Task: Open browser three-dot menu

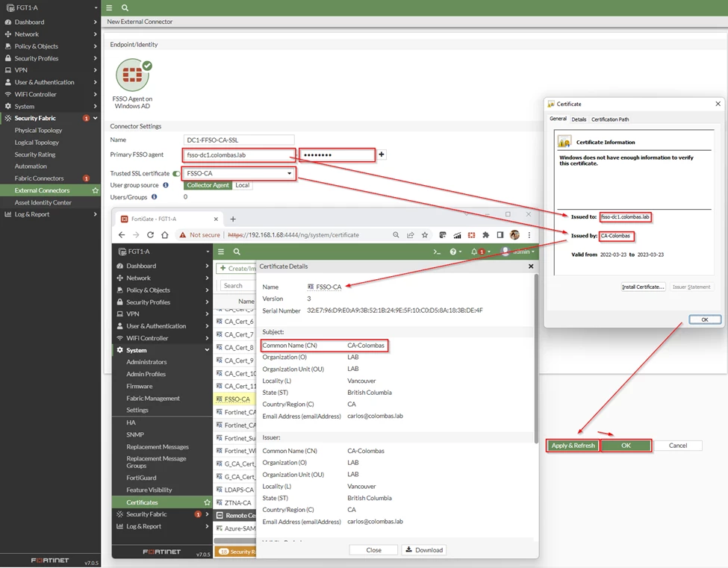Action: click(529, 235)
